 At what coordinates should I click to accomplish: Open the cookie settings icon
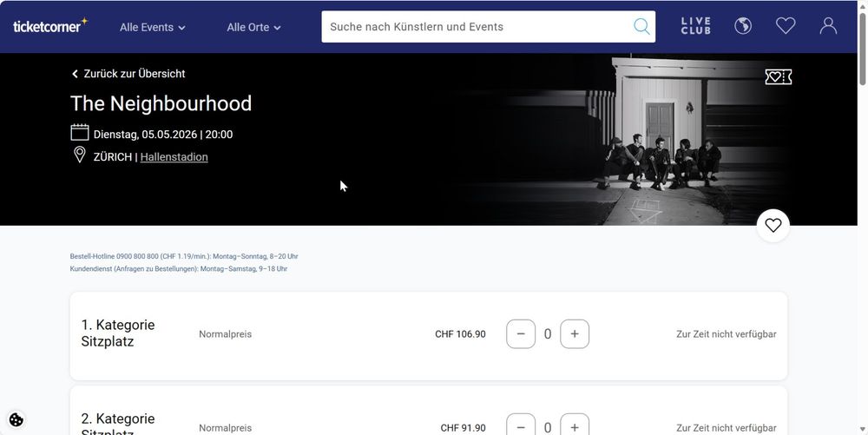click(x=16, y=420)
